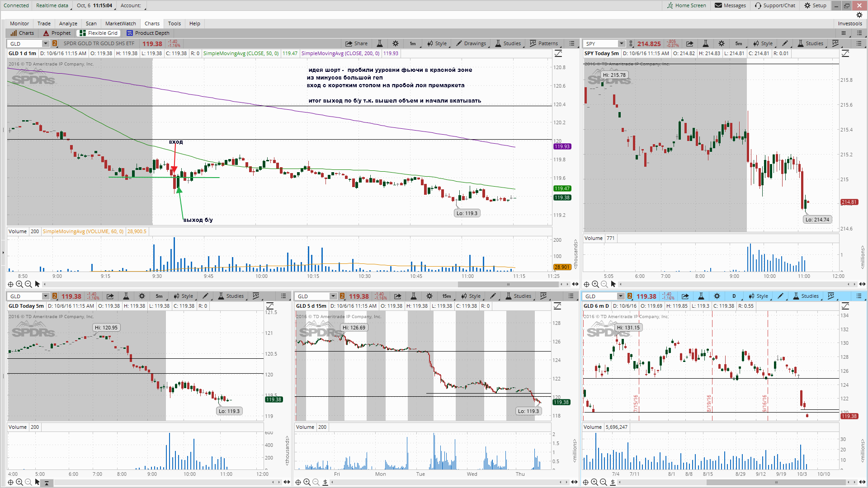Open patterns icon on SPY chart toolbar
This screenshot has width=868, height=488.
[x=835, y=44]
